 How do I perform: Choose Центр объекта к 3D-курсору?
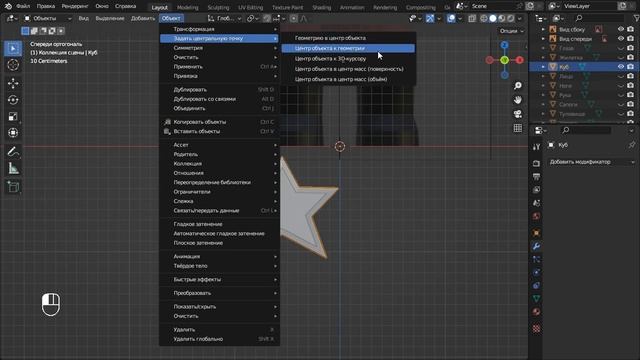(348, 59)
